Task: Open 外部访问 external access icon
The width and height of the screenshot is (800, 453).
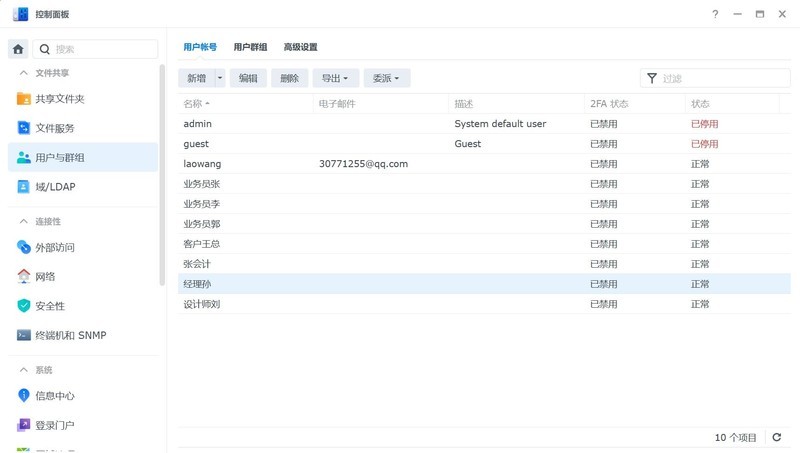Action: pos(23,247)
